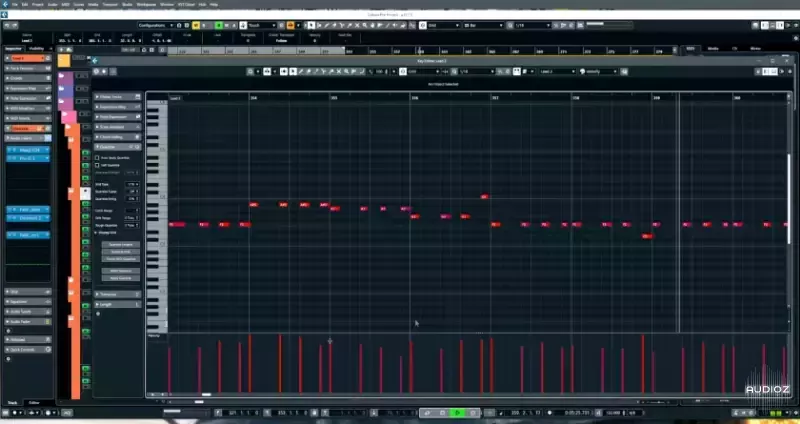The image size is (800, 424).
Task: Switch to the Media tab in right zone
Action: 713,48
